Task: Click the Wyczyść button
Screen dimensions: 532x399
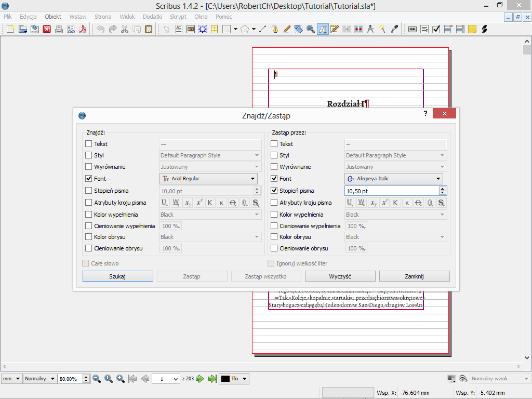Action: [x=340, y=276]
